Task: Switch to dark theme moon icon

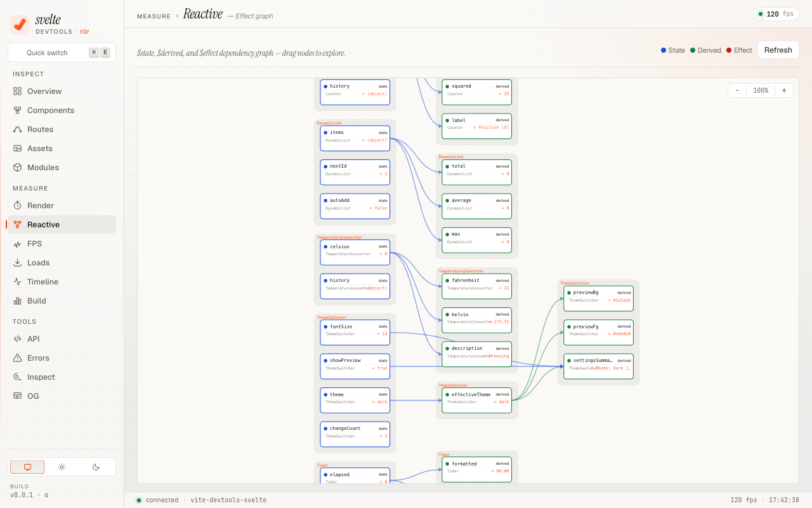Action: tap(96, 467)
